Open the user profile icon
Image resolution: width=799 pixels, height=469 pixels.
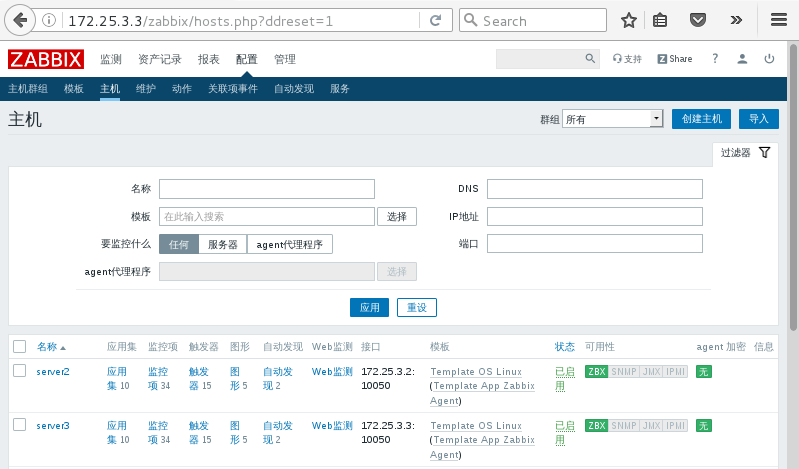[742, 59]
